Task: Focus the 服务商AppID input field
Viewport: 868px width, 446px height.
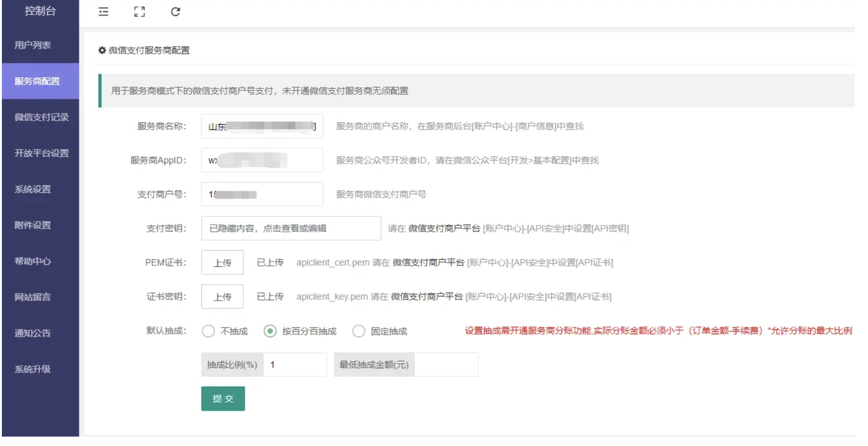Action: [262, 160]
